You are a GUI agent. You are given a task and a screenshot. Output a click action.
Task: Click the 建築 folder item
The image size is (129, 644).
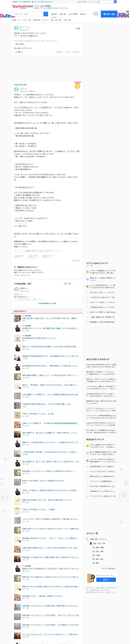pos(96,563)
